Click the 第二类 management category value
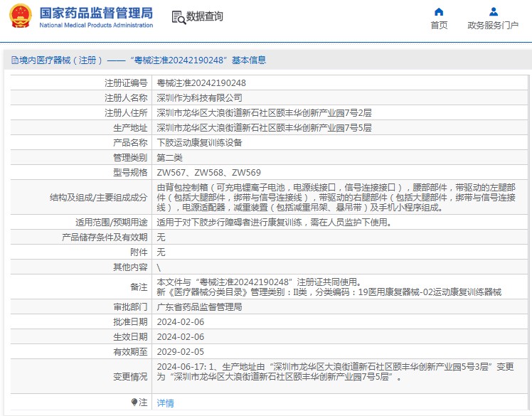Image resolution: width=532 pixels, height=416 pixels. click(x=169, y=157)
